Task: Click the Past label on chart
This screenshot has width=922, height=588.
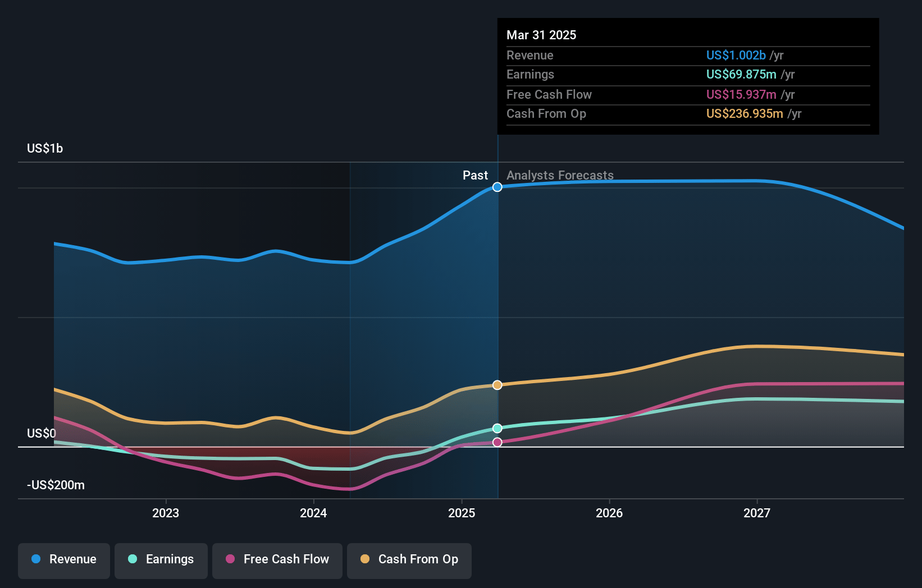Action: (x=475, y=175)
